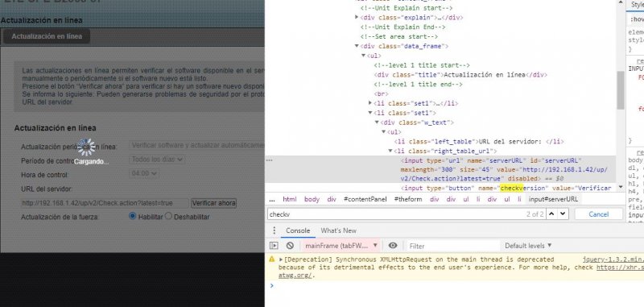Click the #contentPanel breadcrumb item
Image resolution: width=644 pixels, height=307 pixels.
pyautogui.click(x=365, y=199)
